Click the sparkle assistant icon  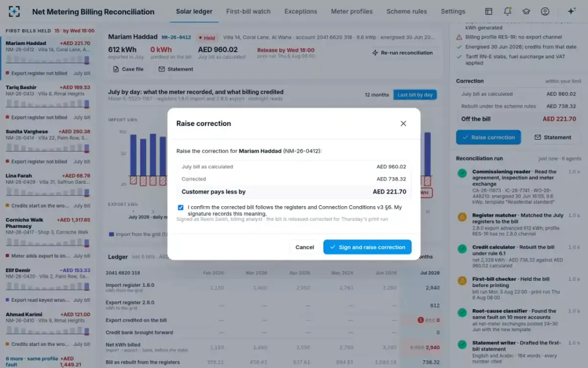(571, 11)
